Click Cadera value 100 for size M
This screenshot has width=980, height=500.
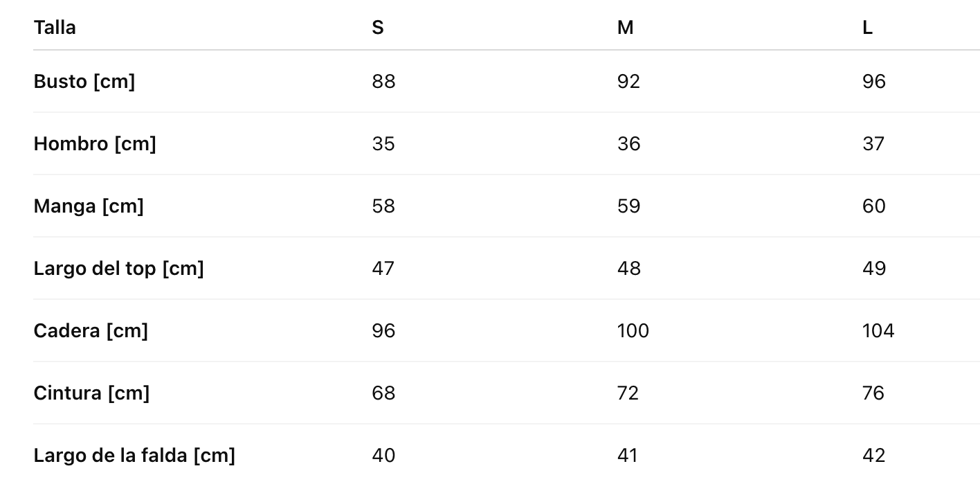click(x=633, y=331)
